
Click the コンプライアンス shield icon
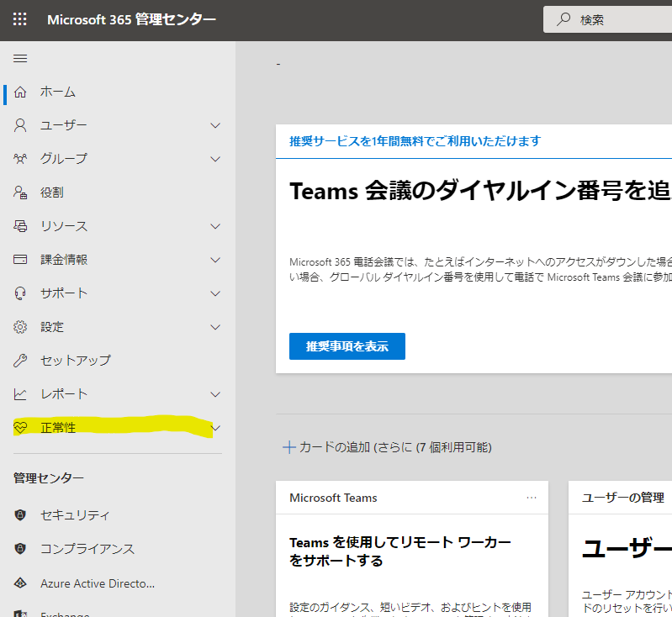(x=20, y=548)
